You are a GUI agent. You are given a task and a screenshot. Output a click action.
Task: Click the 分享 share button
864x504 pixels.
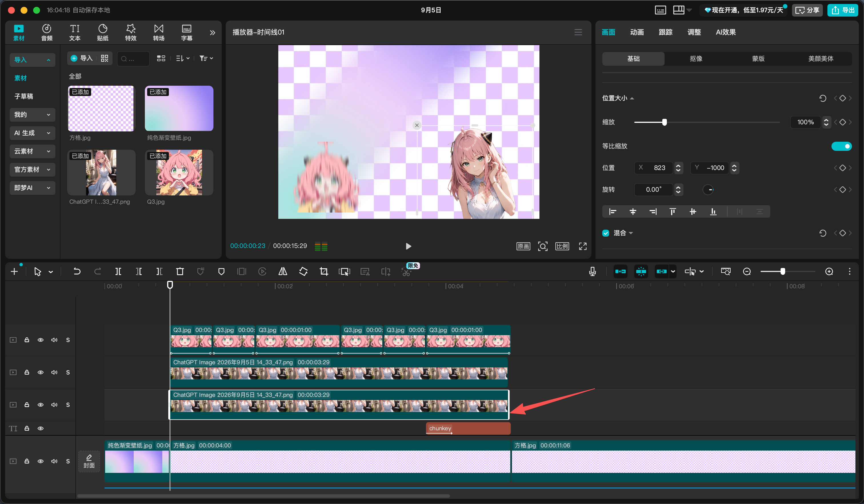(x=807, y=10)
